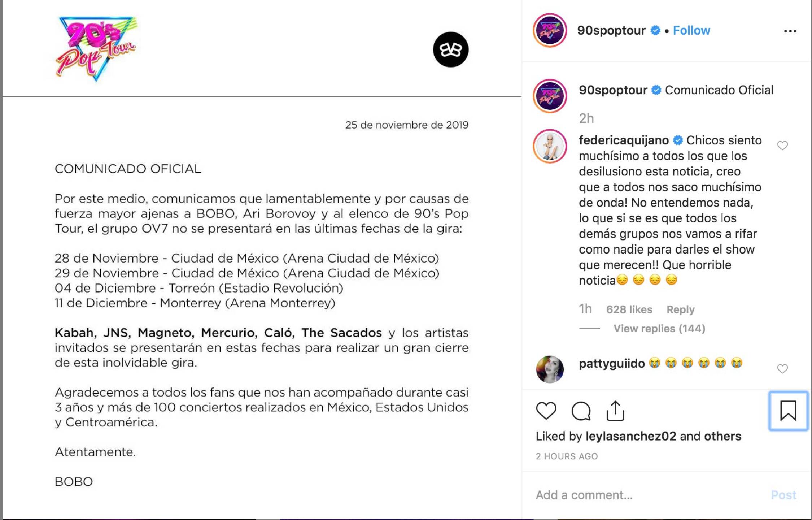Screen dimensions: 812x520
Task: Like pattyguiido's comment heart icon
Action: (x=783, y=369)
